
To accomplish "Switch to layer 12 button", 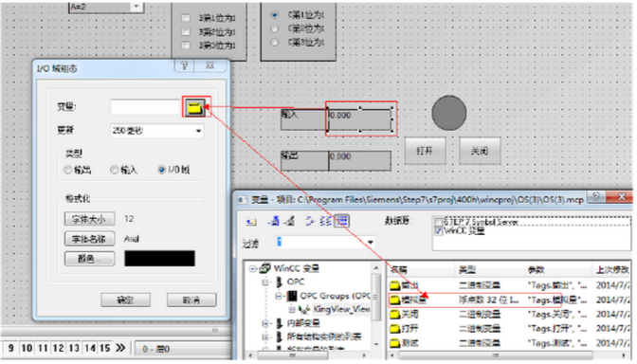I will tap(58, 348).
